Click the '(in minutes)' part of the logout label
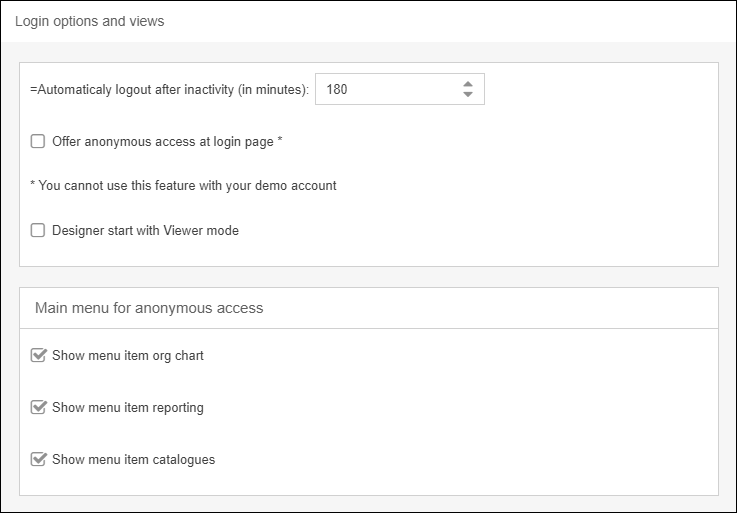The image size is (737, 513). pyautogui.click(x=273, y=90)
